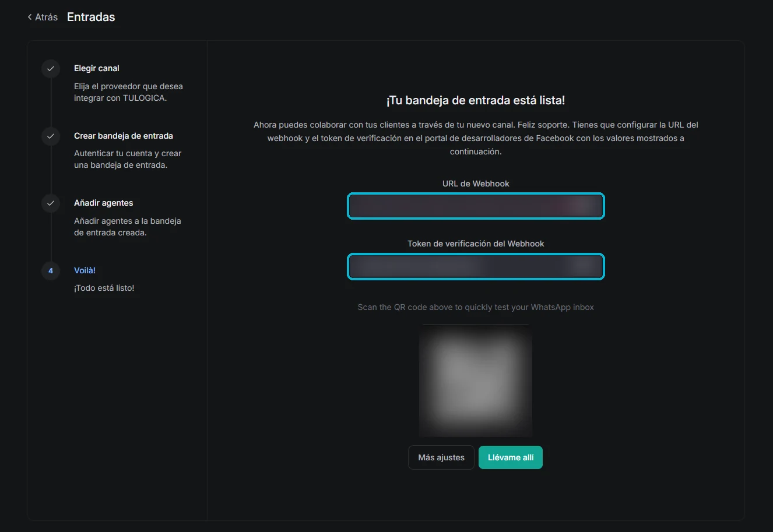Click the ¡Todo está listo! description
The width and height of the screenshot is (773, 532).
pyautogui.click(x=104, y=288)
